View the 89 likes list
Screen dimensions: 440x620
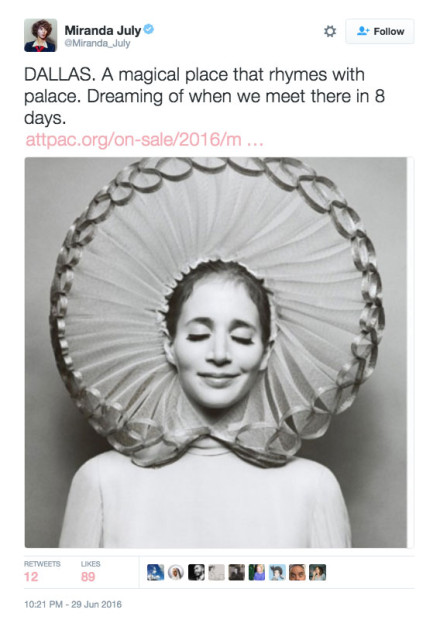click(91, 572)
